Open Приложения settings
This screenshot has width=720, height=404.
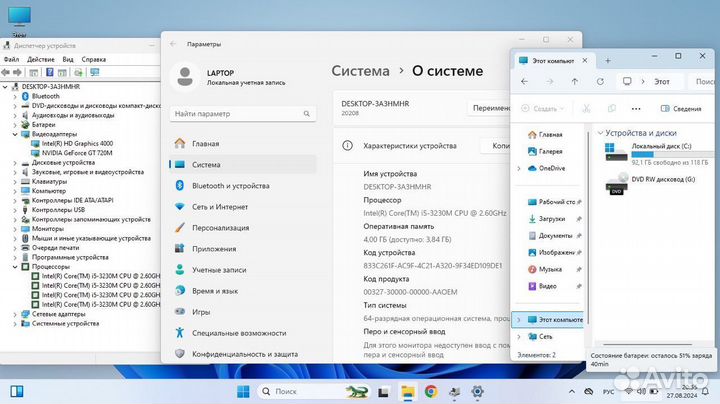click(242, 249)
